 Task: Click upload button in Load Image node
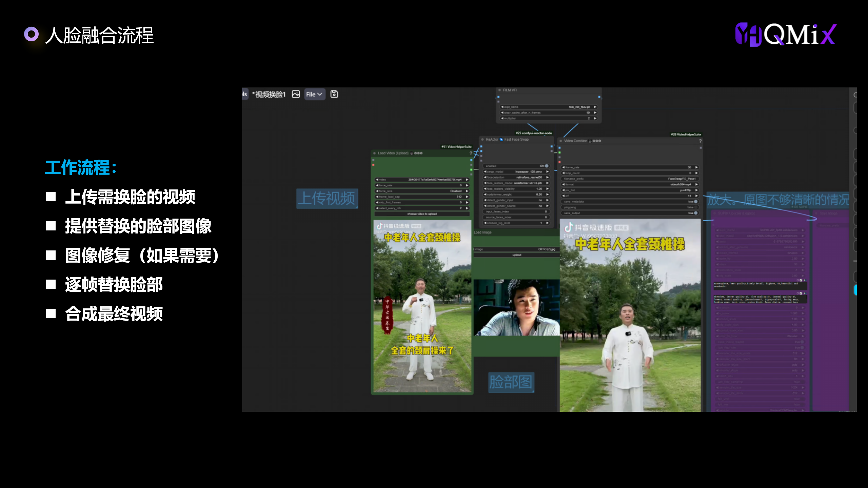516,255
